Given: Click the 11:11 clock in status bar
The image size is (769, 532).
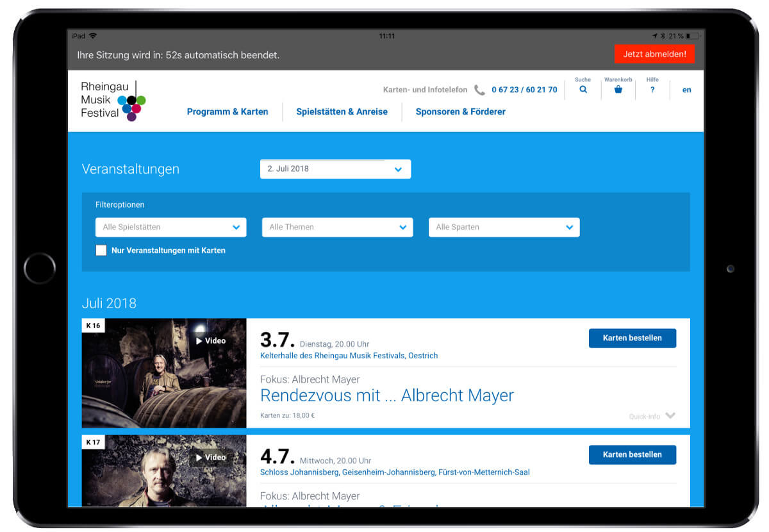Looking at the screenshot, I should [387, 36].
